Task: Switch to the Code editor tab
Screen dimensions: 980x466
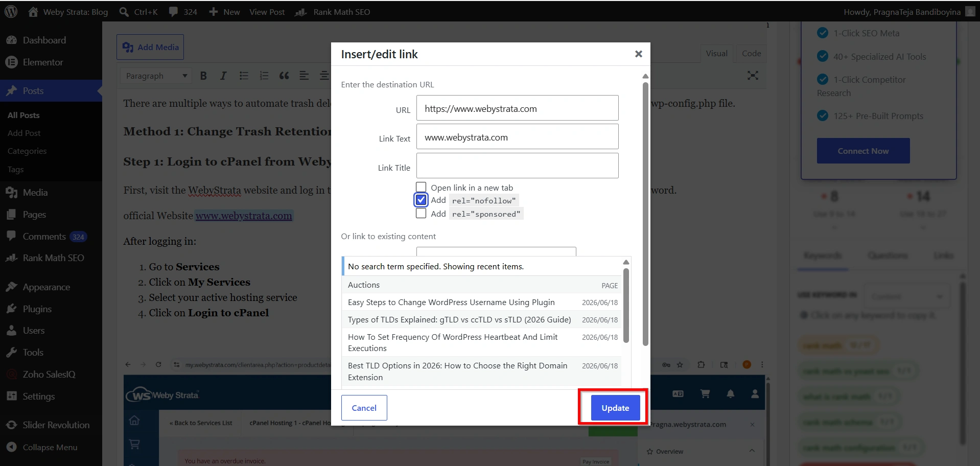Action: [x=751, y=53]
